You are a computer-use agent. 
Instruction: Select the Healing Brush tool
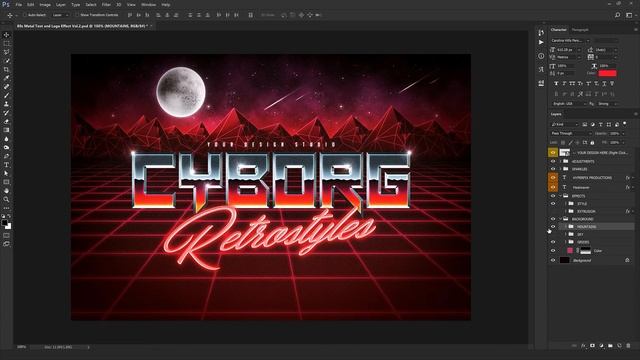[x=6, y=87]
